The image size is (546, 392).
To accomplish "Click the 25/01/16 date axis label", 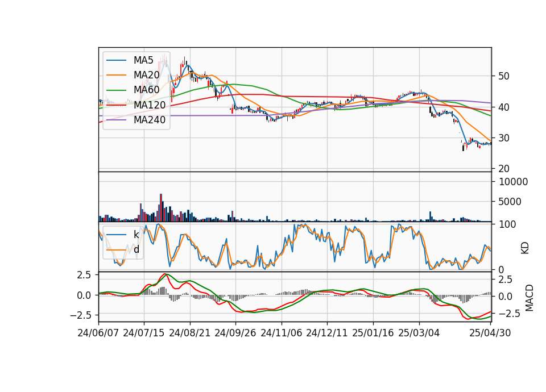I will [373, 333].
